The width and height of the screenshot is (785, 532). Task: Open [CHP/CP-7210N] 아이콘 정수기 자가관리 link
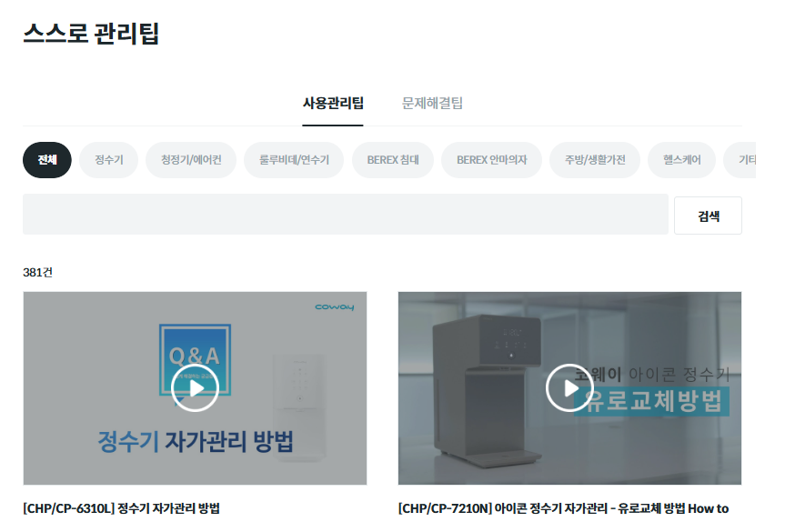point(563,508)
